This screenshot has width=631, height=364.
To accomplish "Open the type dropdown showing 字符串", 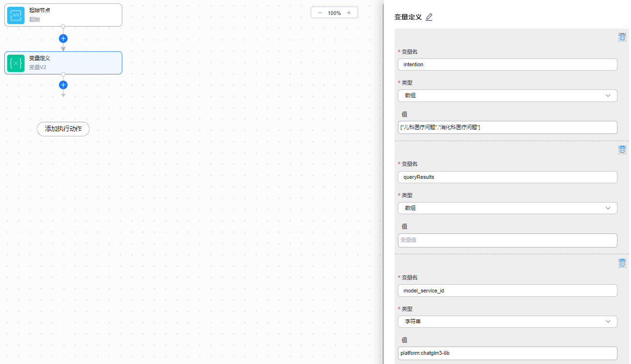I will (507, 321).
